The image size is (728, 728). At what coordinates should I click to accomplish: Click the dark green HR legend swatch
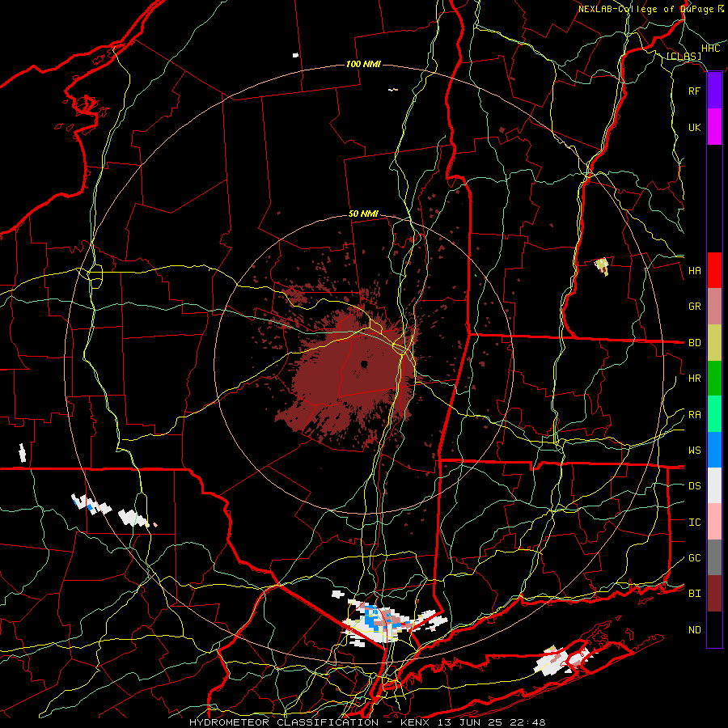[714, 379]
